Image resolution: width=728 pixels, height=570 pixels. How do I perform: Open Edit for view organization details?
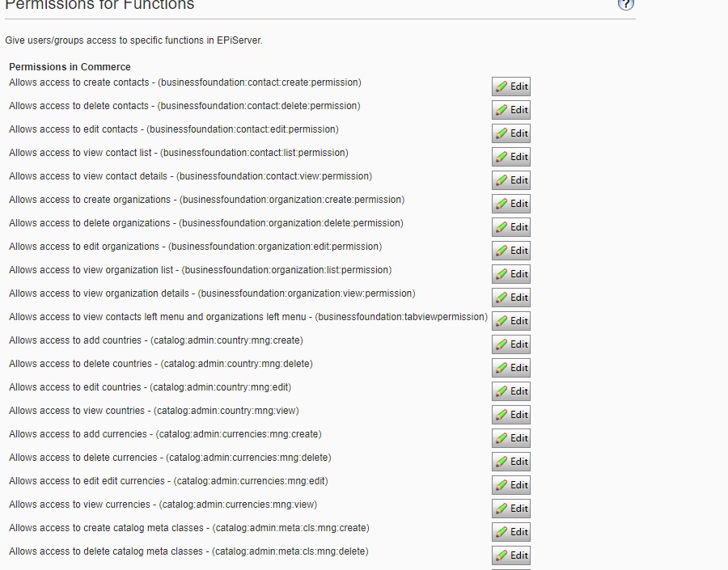pos(511,298)
